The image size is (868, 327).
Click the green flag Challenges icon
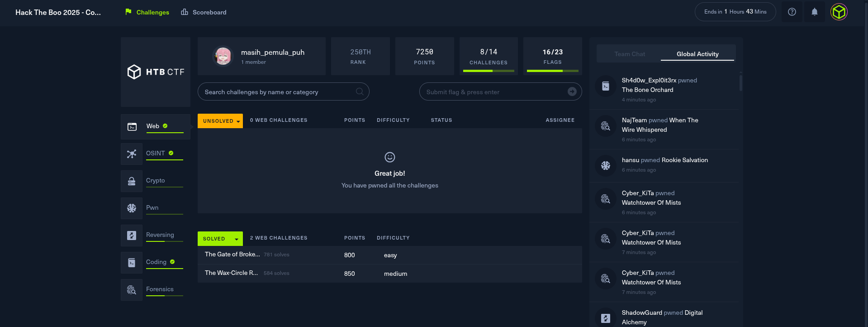128,12
